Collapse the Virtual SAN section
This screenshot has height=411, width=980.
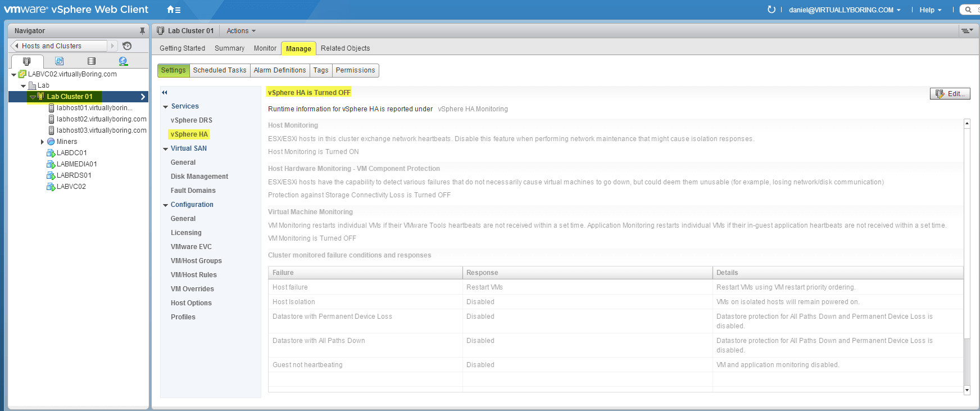(166, 149)
